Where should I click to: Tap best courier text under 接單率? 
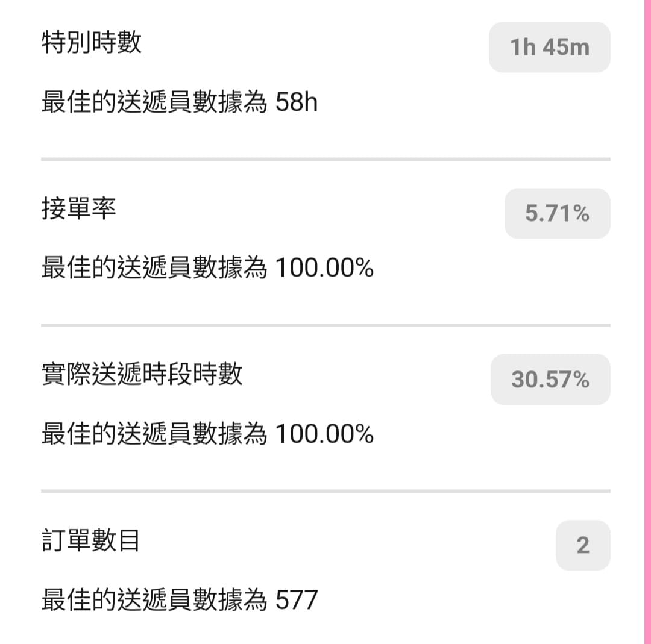pos(207,267)
